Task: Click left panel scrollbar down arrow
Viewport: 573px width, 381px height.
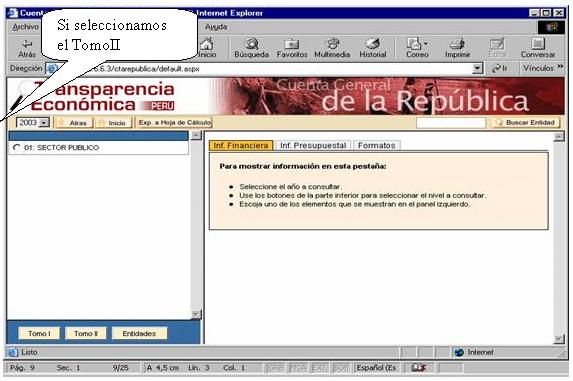Action: pos(196,314)
